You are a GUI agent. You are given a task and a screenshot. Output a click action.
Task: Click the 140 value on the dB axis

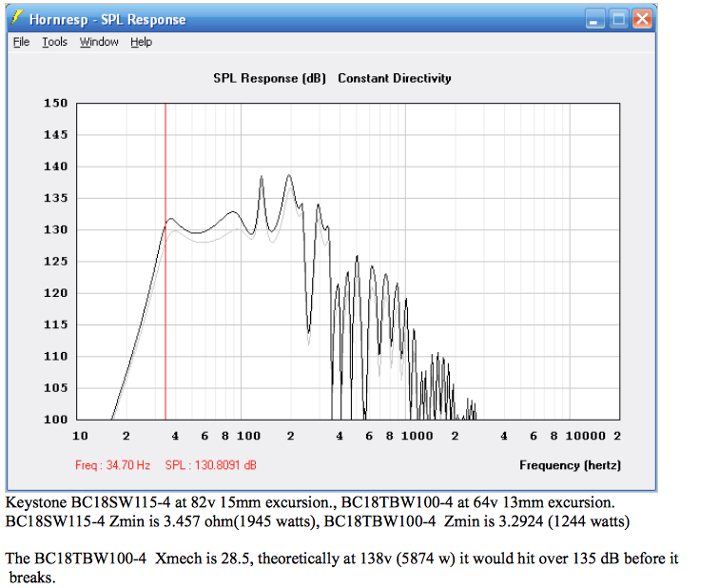coord(55,167)
